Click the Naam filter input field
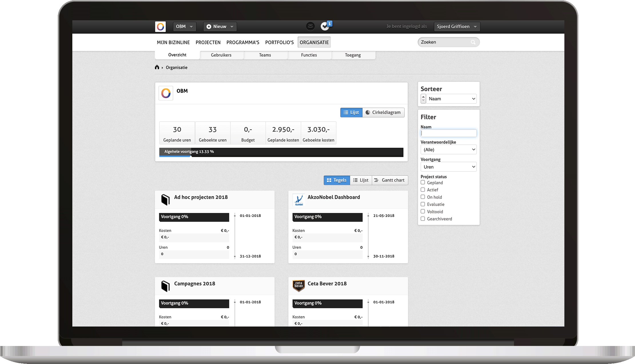This screenshot has height=364, width=635. (449, 133)
